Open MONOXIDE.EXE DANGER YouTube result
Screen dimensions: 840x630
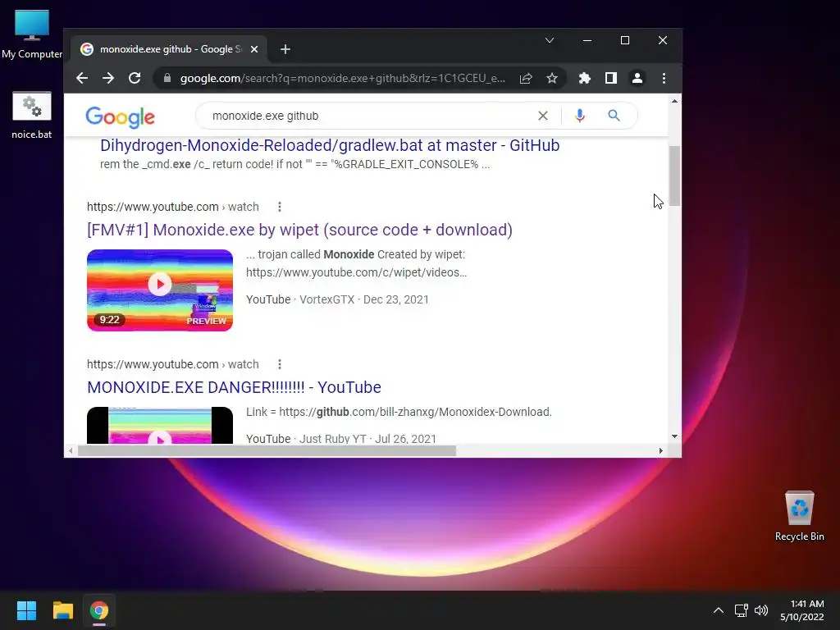pos(234,387)
